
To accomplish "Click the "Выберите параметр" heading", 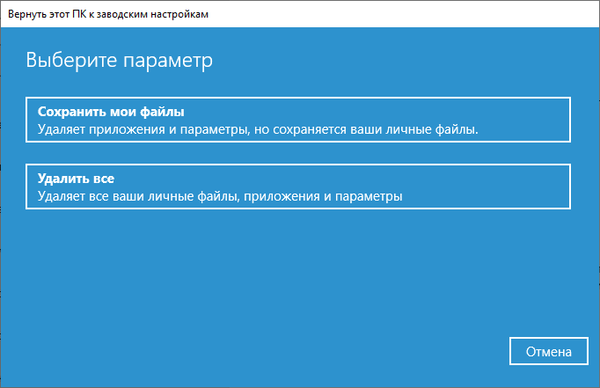I will (119, 60).
